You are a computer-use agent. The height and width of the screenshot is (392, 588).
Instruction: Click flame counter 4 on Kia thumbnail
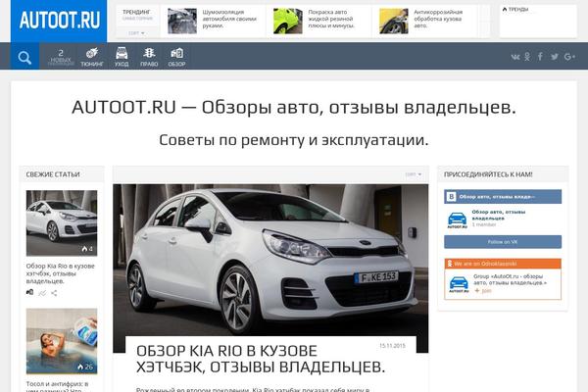coord(87,249)
